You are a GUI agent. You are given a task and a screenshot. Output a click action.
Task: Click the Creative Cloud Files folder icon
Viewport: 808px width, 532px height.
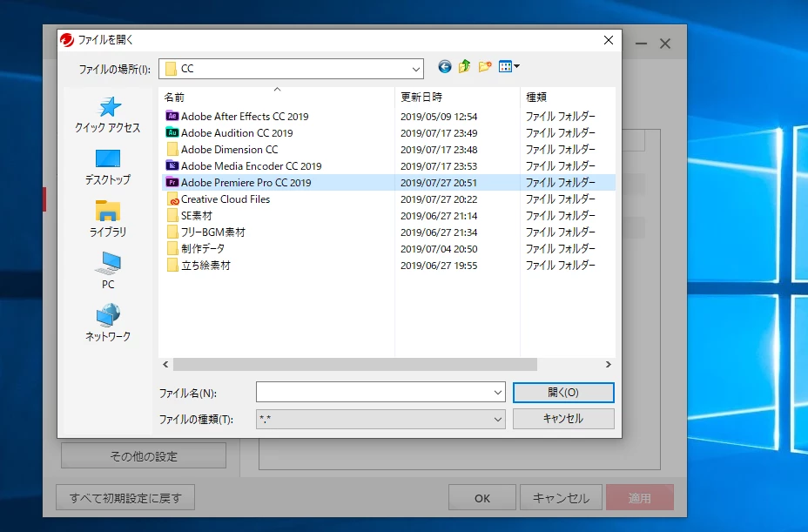click(x=172, y=199)
